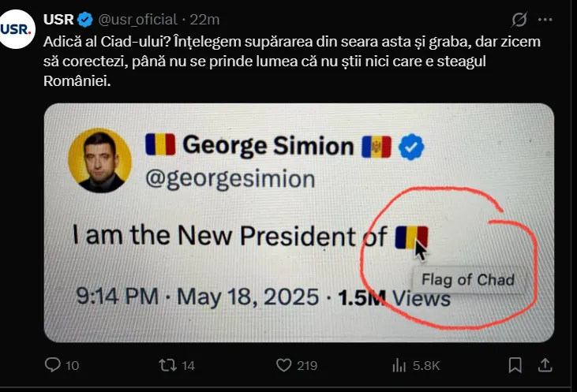
Task: Click the Grok slashed-circle icon
Action: 519,19
